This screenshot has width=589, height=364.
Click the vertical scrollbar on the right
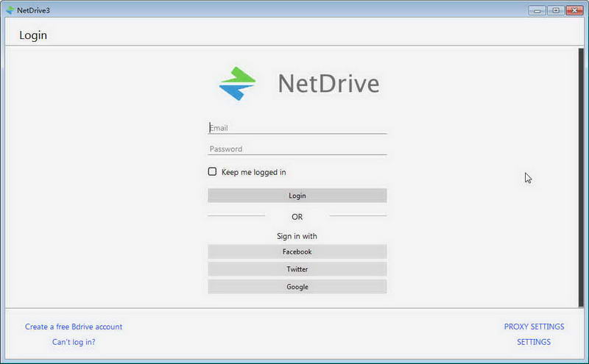pyautogui.click(x=581, y=177)
